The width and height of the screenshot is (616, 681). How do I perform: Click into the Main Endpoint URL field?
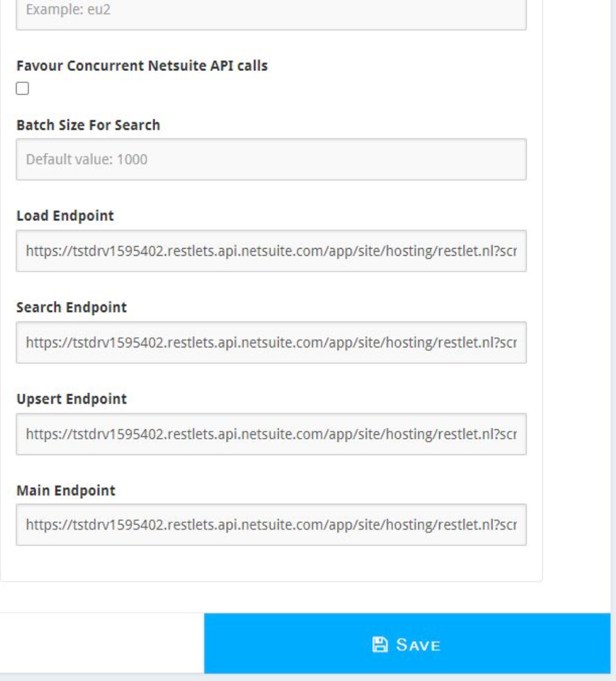pos(271,525)
